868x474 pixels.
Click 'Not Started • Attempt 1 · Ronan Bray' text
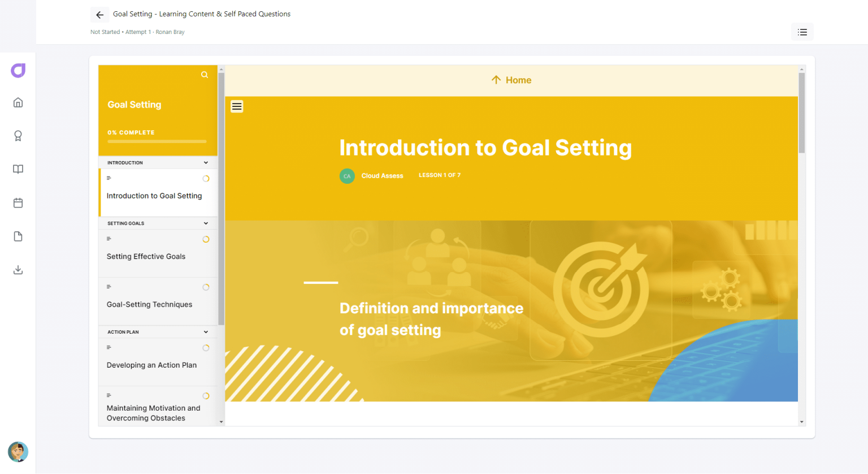point(137,32)
